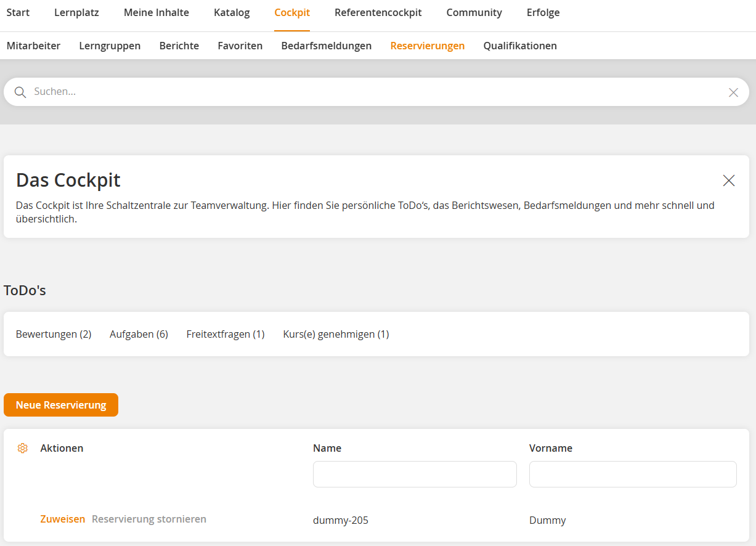This screenshot has width=756, height=546.
Task: Click the search magnifier icon
Action: click(20, 92)
